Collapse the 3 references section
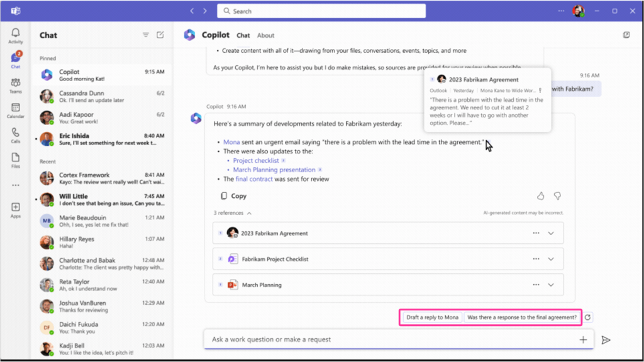The width and height of the screenshot is (644, 362). [233, 213]
